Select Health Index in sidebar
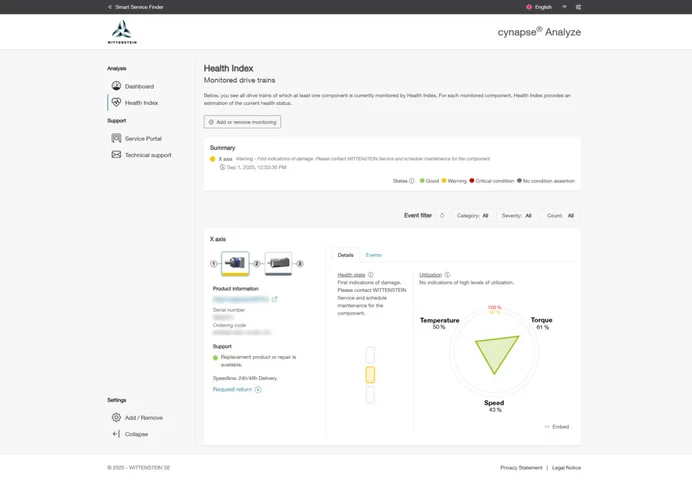The width and height of the screenshot is (692, 480). pos(141,103)
